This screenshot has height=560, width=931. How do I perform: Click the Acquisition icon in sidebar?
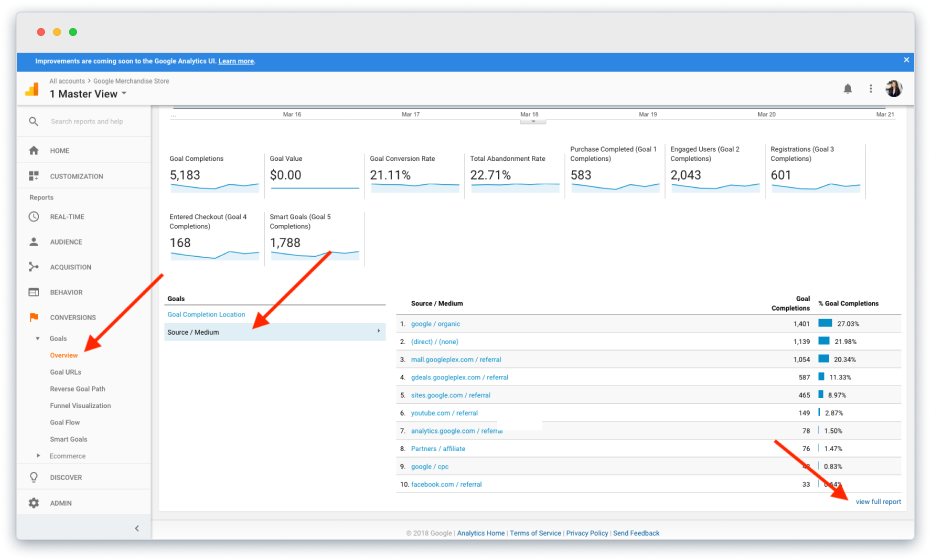point(34,267)
